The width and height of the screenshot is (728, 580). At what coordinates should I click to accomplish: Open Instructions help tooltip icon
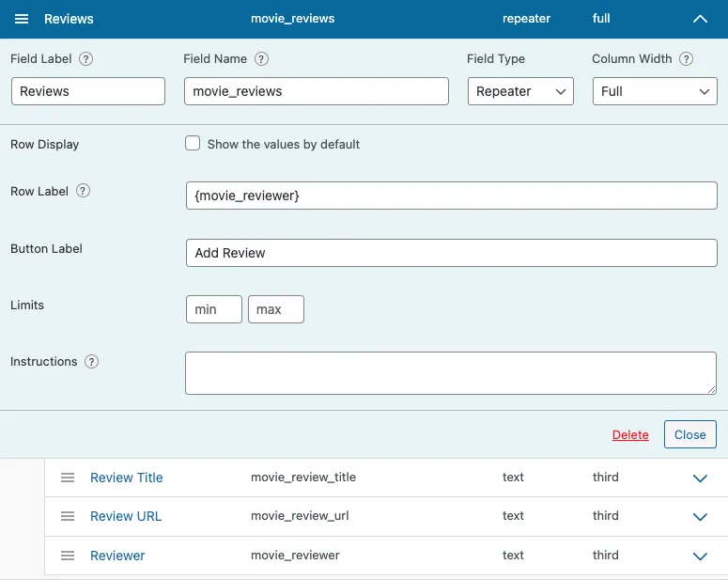[91, 362]
